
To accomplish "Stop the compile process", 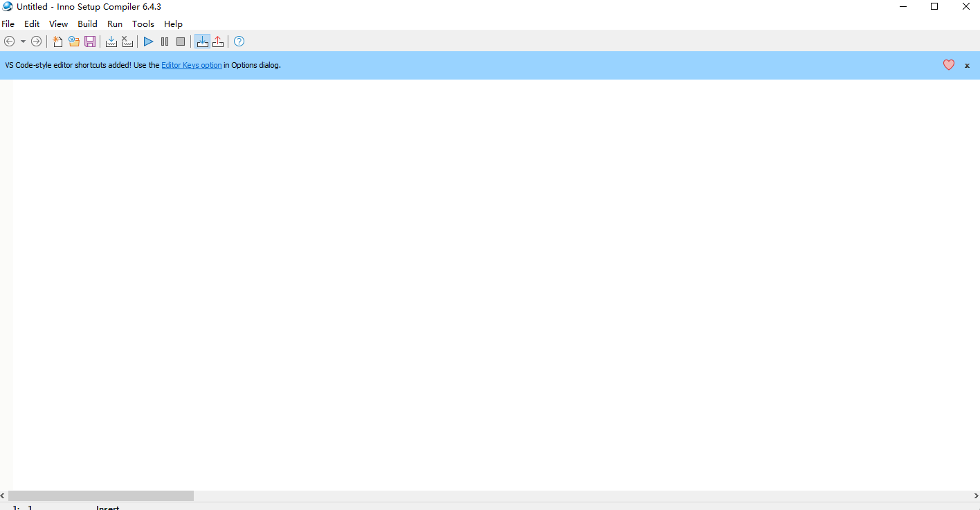I will pos(127,42).
